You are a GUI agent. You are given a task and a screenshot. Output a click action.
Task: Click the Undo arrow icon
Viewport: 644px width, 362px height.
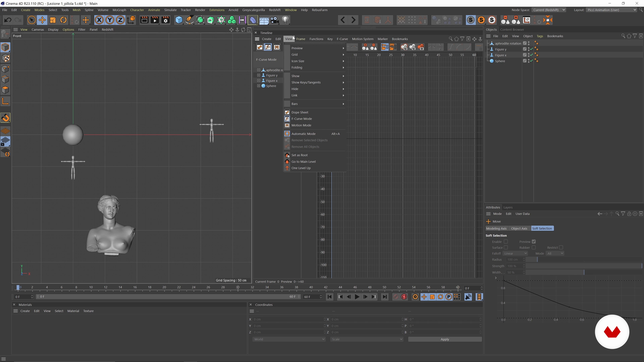click(8, 20)
